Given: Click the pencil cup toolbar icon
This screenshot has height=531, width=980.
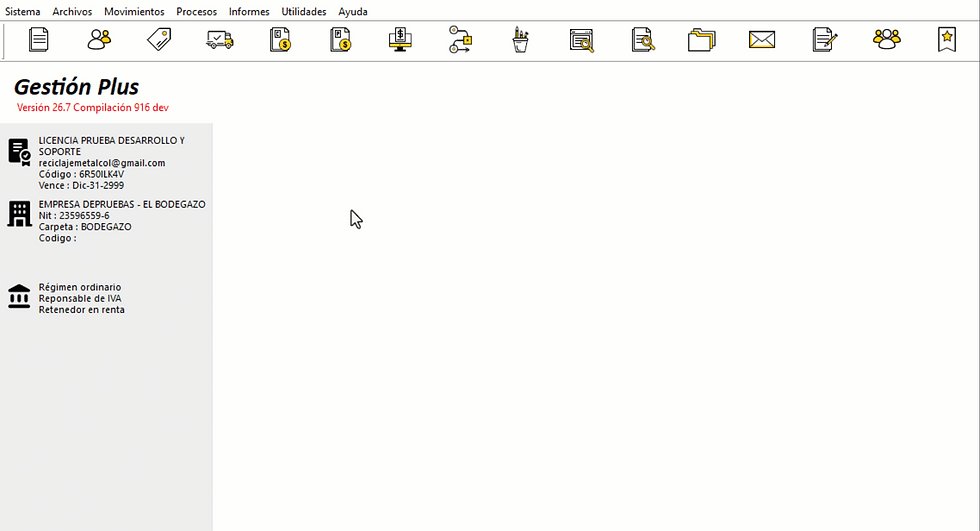Looking at the screenshot, I should point(520,40).
